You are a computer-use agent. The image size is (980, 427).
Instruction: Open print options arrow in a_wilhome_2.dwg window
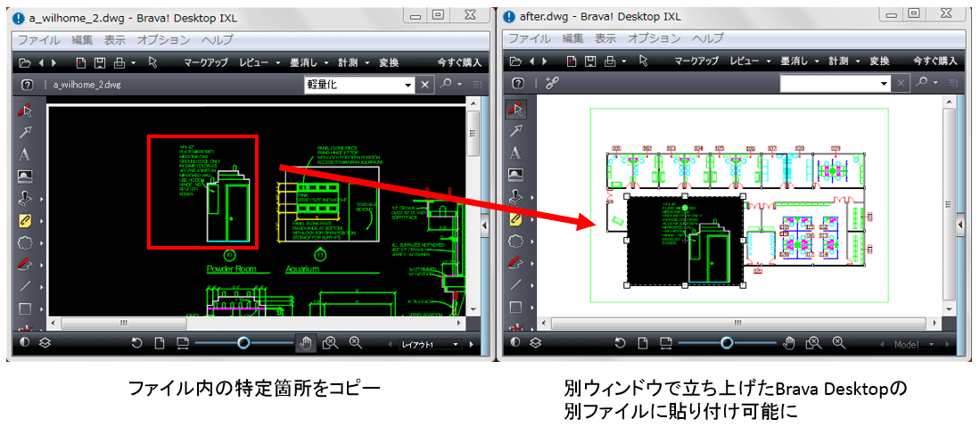pyautogui.click(x=134, y=62)
